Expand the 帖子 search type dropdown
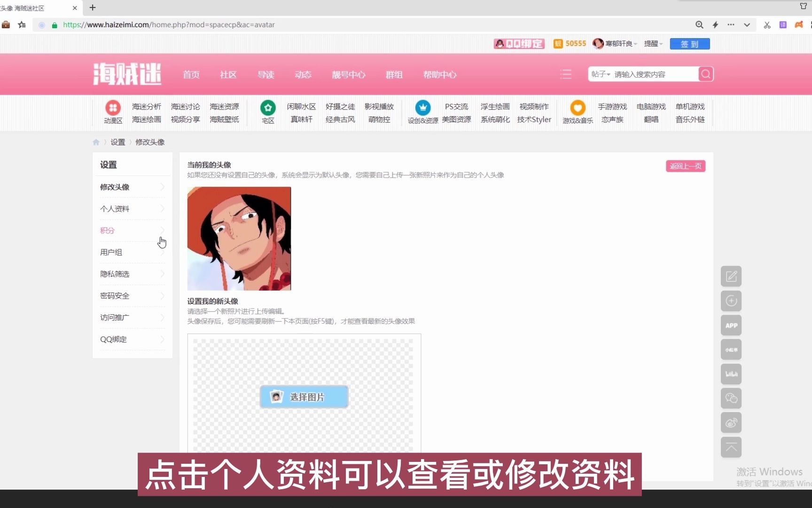 (601, 74)
